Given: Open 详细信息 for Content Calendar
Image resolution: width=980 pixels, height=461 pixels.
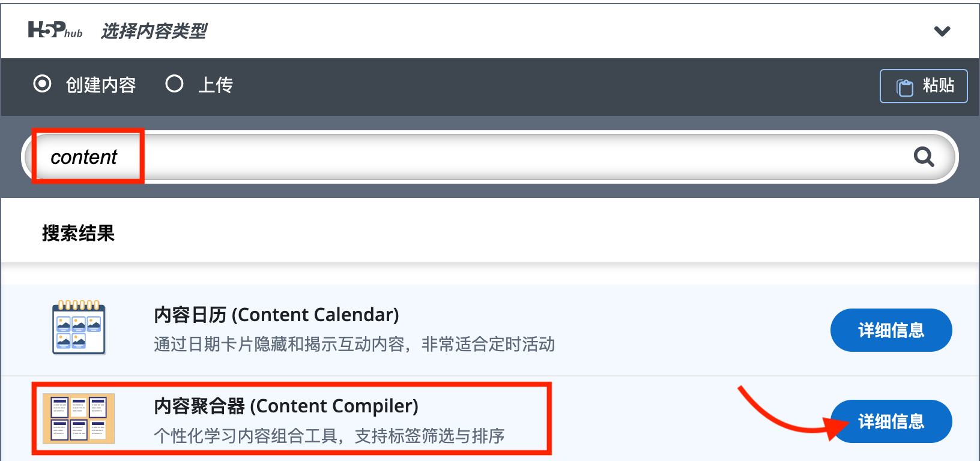Looking at the screenshot, I should (x=891, y=330).
